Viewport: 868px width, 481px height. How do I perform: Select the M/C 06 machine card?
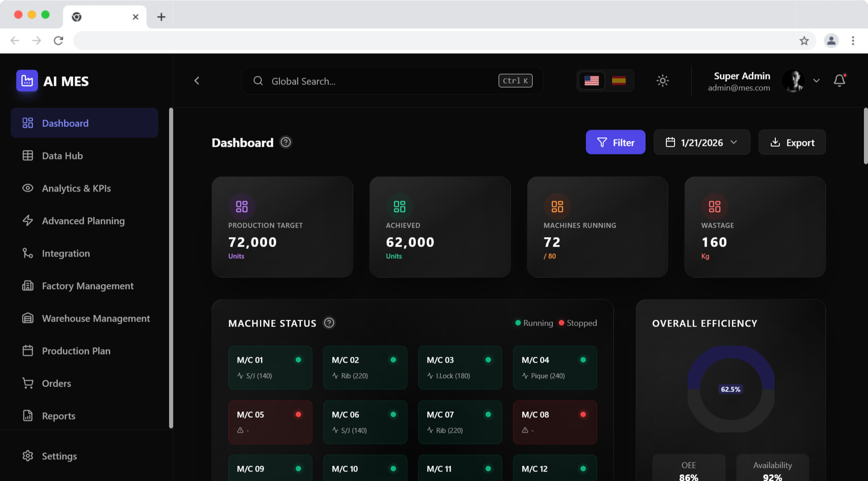coord(365,422)
